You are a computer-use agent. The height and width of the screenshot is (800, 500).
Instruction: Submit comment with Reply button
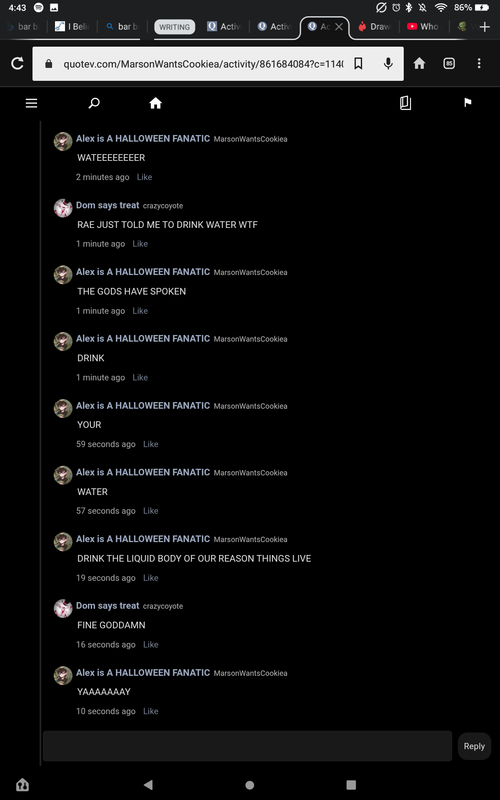[474, 746]
